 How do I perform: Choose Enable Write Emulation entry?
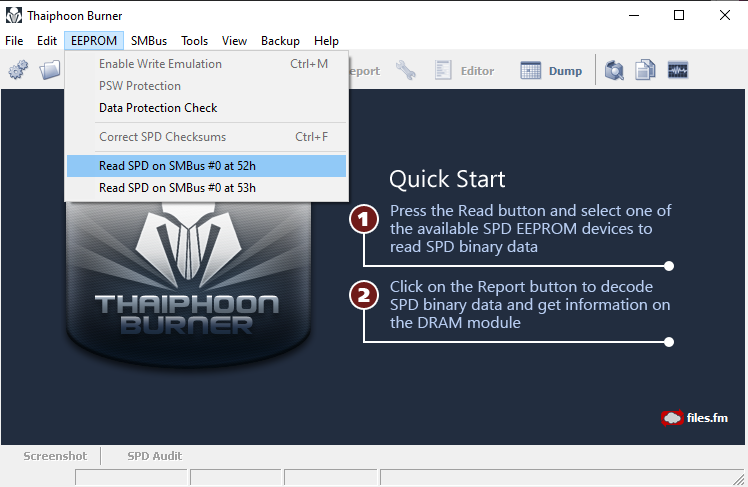(x=206, y=64)
